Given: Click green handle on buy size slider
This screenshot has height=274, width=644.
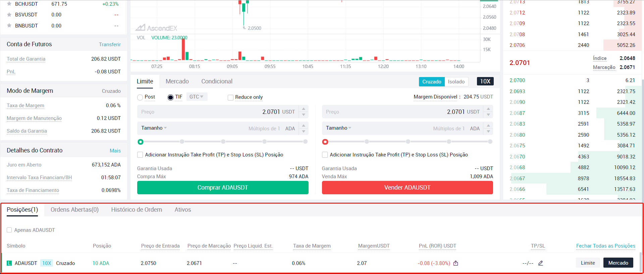Looking at the screenshot, I should [141, 142].
